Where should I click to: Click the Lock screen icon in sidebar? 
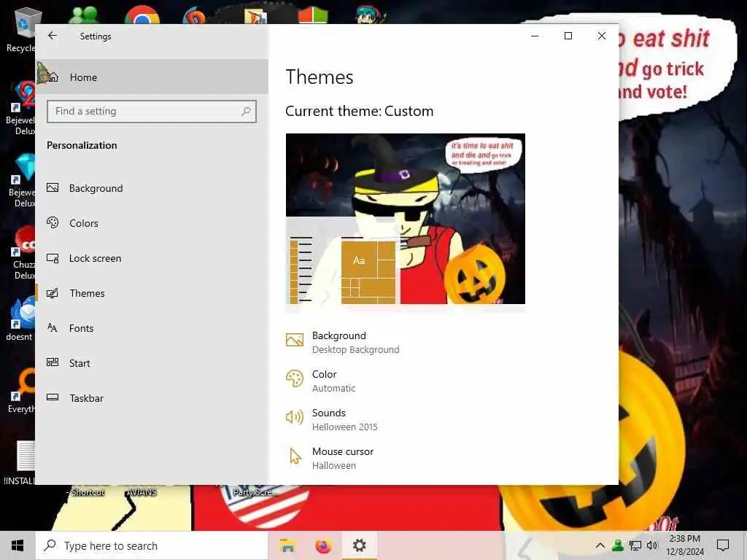coord(53,258)
